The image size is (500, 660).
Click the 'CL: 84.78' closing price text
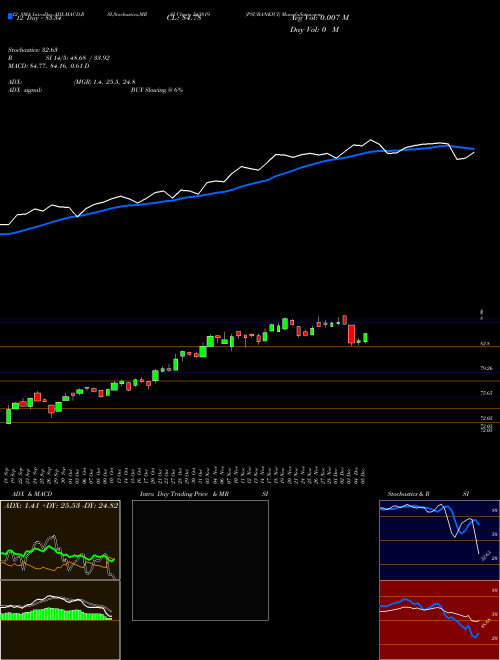click(x=184, y=18)
